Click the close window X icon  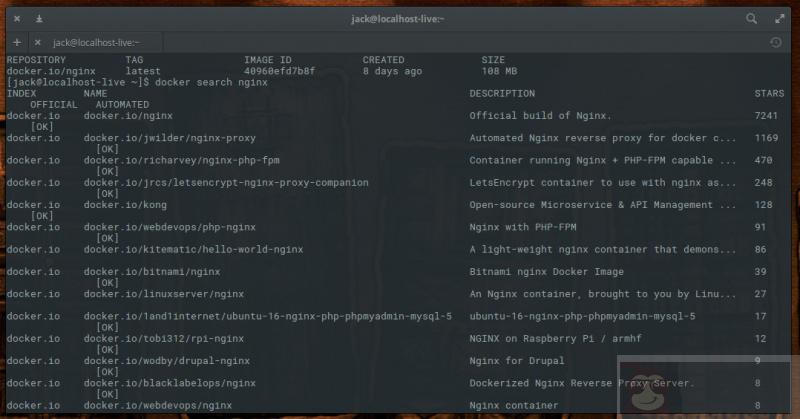(17, 19)
